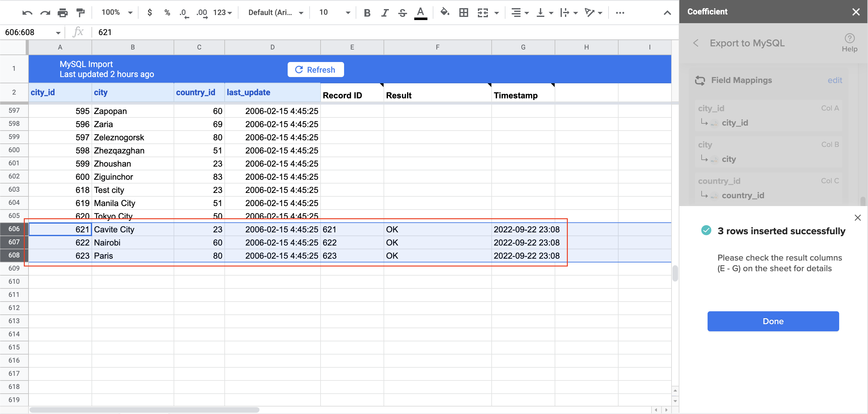Open merge cells options arrow
Image resolution: width=868 pixels, height=414 pixels.
point(497,13)
